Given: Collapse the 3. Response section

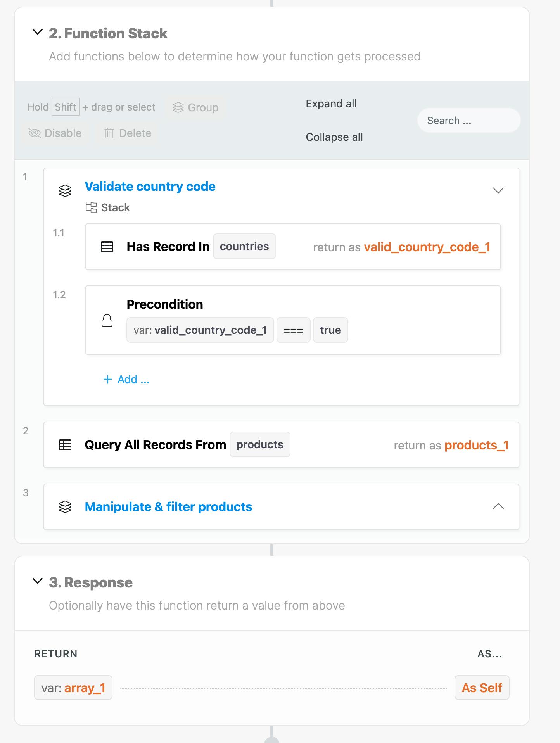Looking at the screenshot, I should coord(38,581).
